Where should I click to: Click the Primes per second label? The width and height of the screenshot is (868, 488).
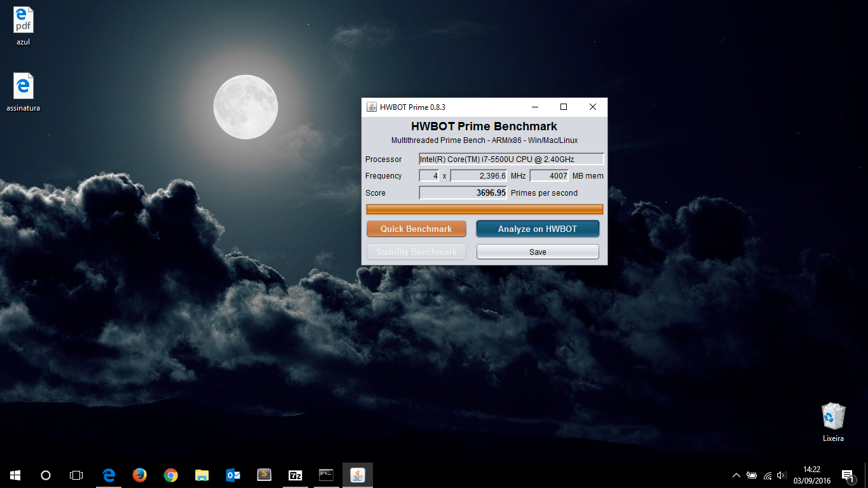(x=545, y=193)
